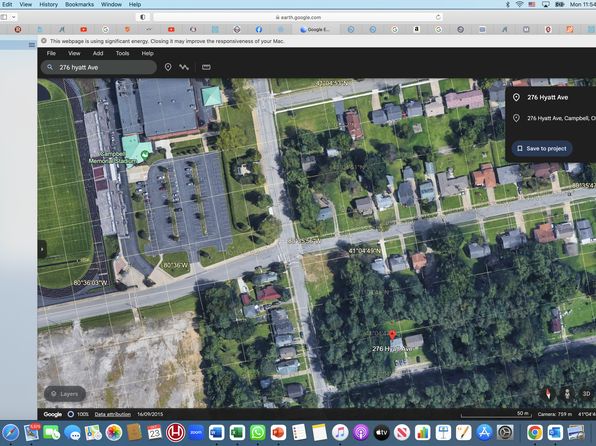Click the Add placemark pin icon
This screenshot has width=596, height=446.
(168, 67)
